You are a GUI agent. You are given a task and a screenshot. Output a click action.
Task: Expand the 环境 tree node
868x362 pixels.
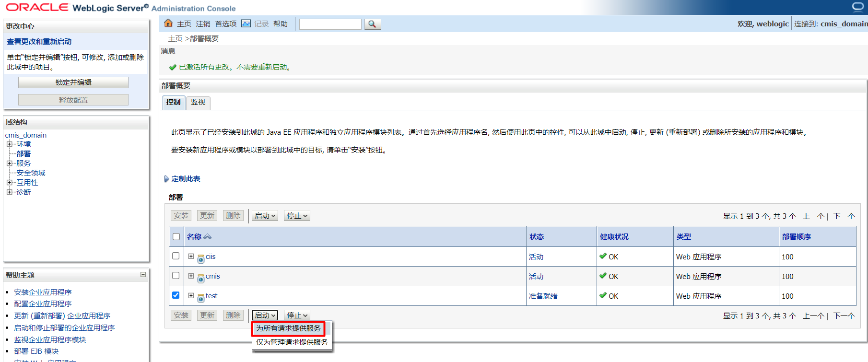pos(9,144)
